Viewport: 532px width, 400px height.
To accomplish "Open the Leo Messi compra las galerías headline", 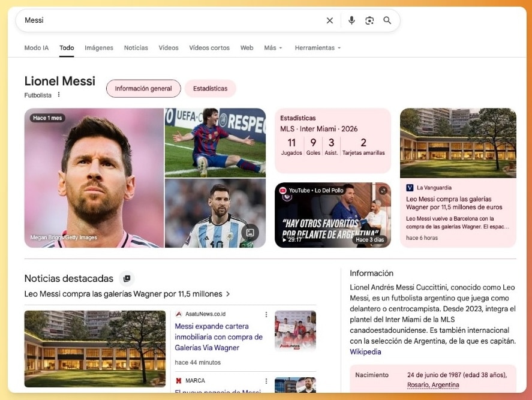I will pos(123,294).
